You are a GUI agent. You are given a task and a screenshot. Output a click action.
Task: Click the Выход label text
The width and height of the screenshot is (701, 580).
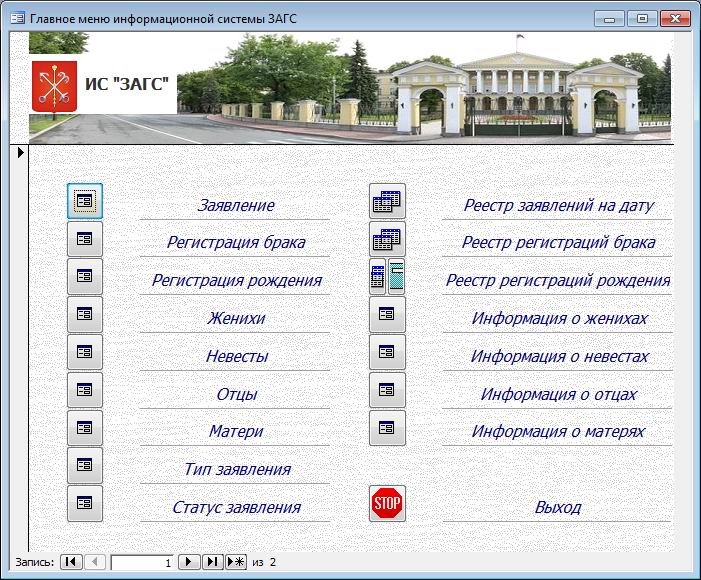(557, 507)
